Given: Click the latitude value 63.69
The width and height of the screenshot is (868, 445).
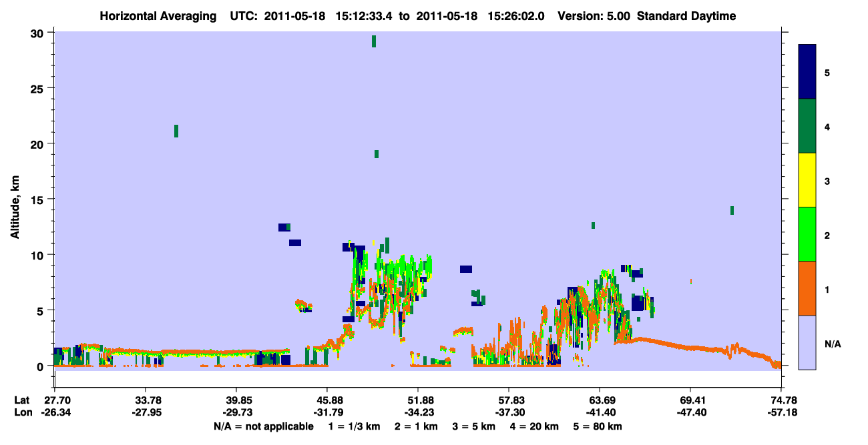Looking at the screenshot, I should tap(600, 400).
